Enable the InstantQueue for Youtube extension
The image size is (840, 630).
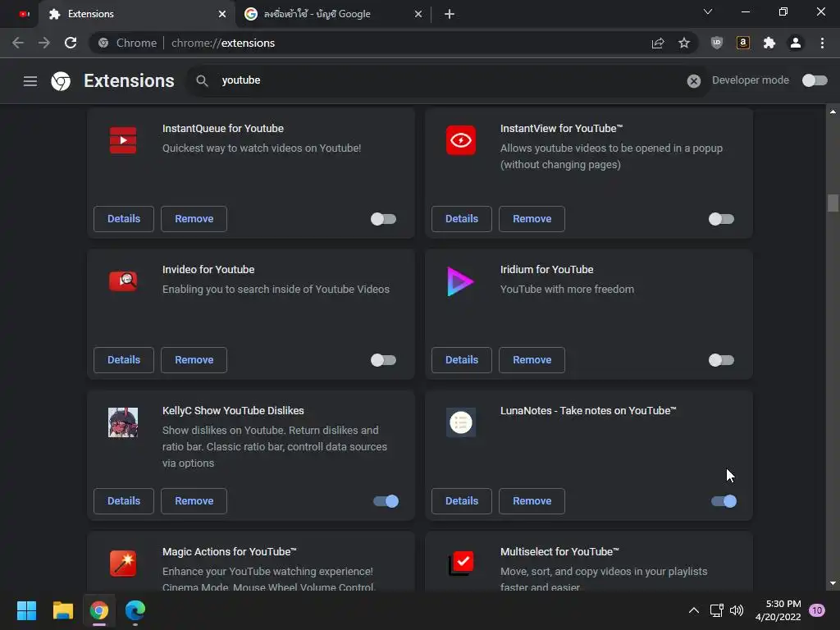point(383,219)
